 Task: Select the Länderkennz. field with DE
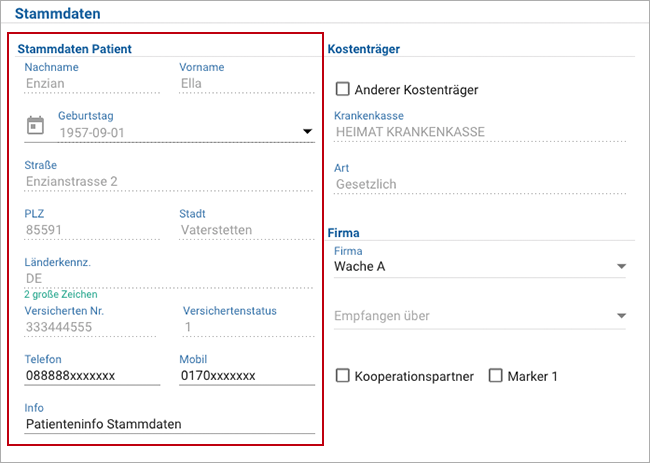pos(169,279)
